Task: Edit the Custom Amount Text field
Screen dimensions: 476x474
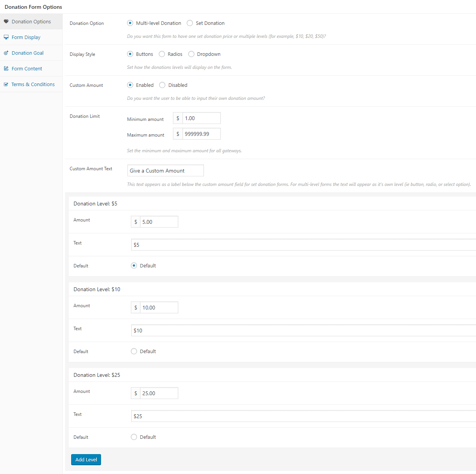Action: [165, 170]
